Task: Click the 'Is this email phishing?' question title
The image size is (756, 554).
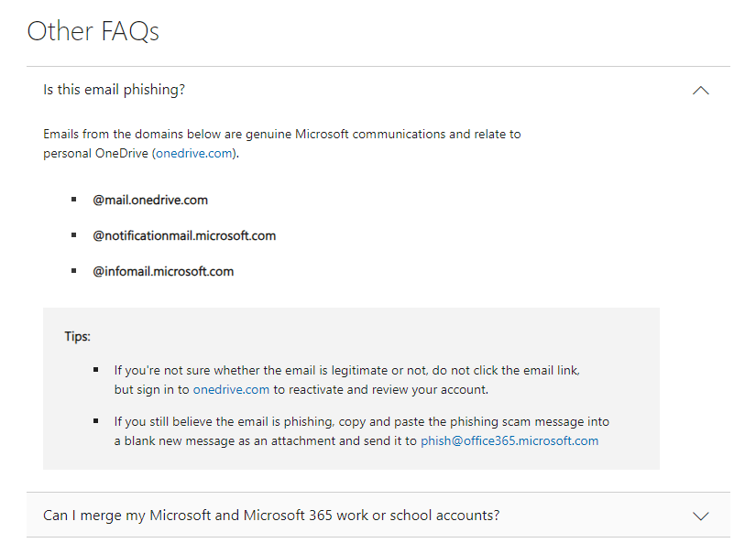Action: (115, 90)
